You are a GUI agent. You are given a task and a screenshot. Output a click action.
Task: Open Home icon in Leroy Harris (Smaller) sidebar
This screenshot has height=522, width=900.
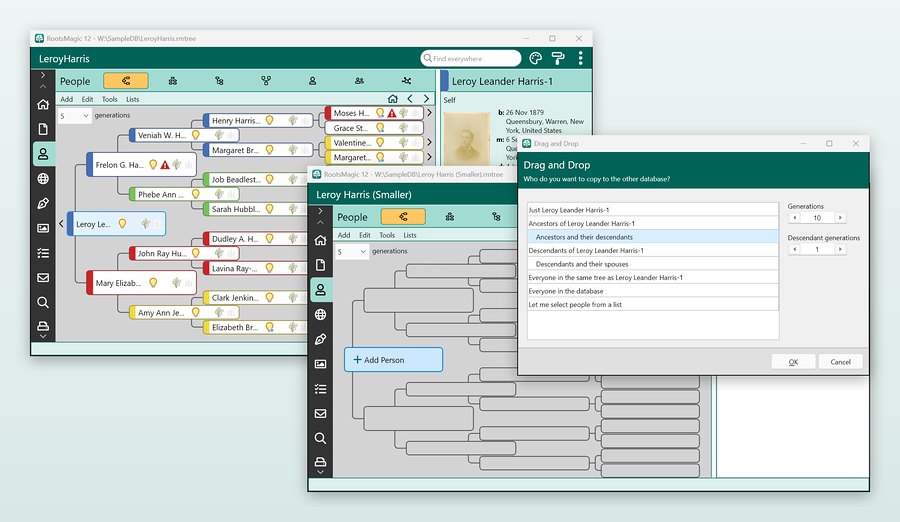(x=320, y=240)
